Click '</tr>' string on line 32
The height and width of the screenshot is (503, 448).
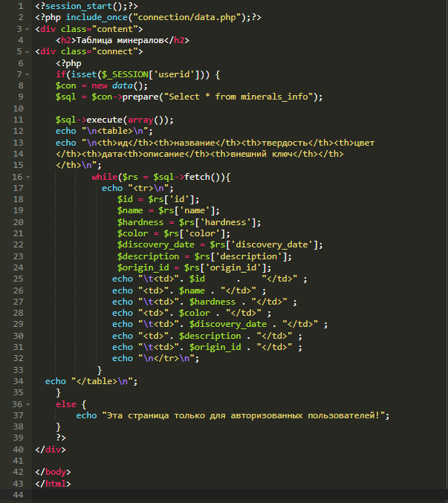pyautogui.click(x=166, y=359)
